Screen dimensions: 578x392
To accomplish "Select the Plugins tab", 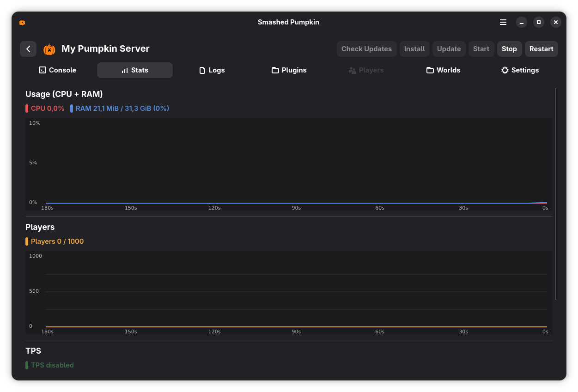I will pos(289,70).
